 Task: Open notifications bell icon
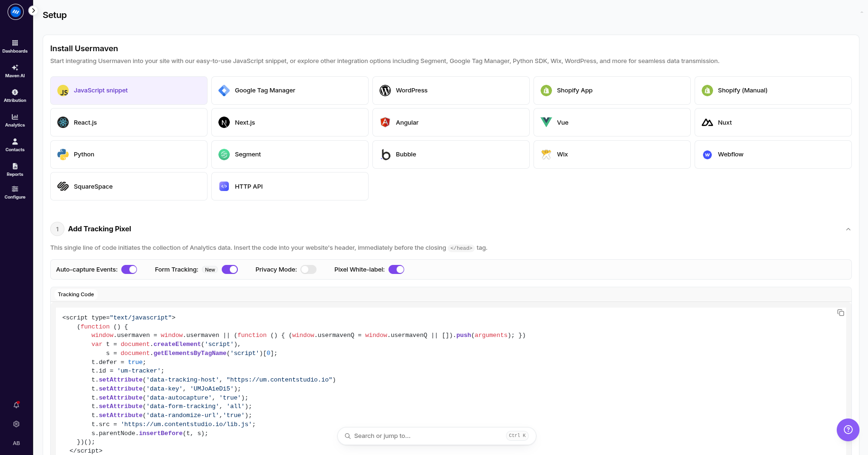[x=16, y=405]
